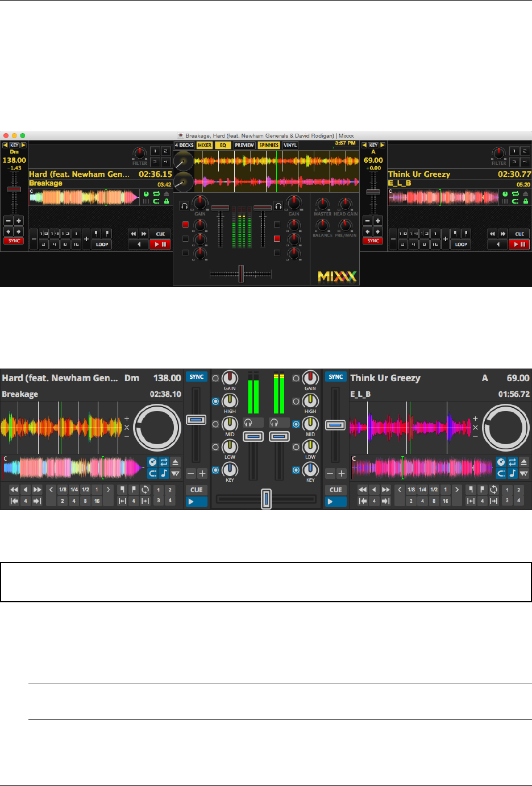Image resolution: width=532 pixels, height=786 pixels.
Task: Click key-down arrow on upper left deck
Action: pyautogui.click(x=5, y=145)
